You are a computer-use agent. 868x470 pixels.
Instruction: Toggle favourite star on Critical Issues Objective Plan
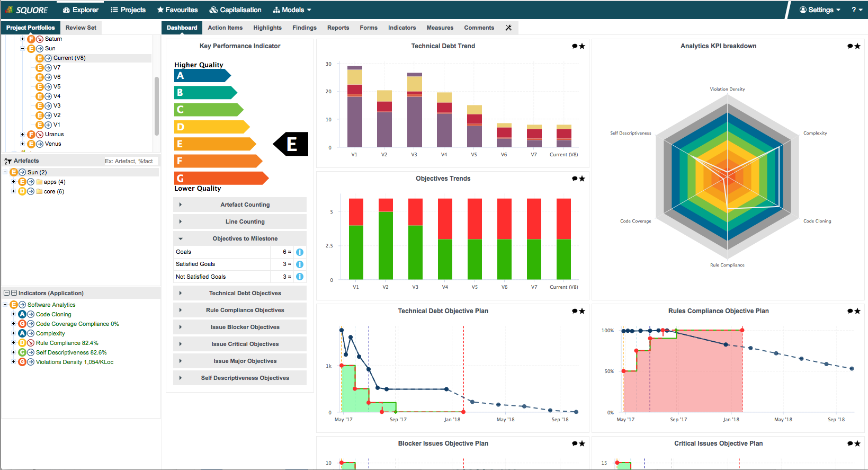[x=857, y=444]
